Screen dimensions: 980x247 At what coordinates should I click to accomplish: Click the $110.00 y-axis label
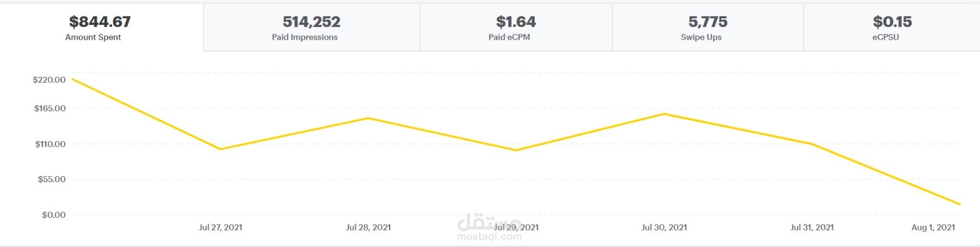(50, 144)
